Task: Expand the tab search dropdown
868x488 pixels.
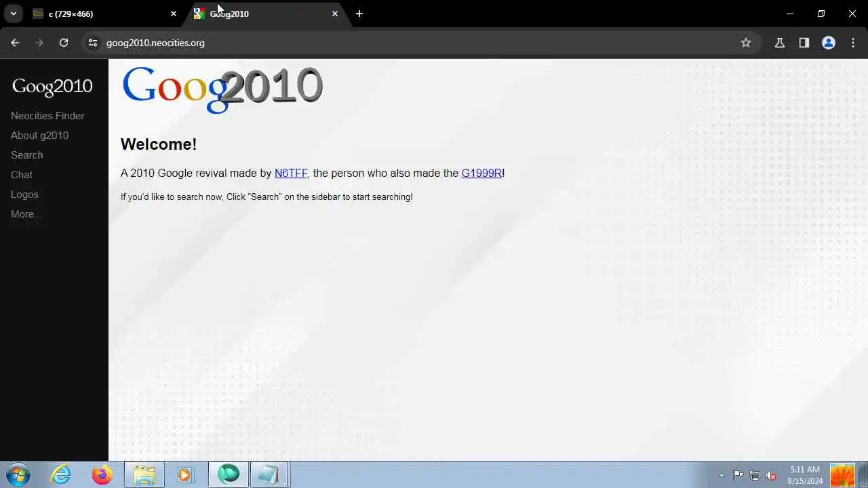Action: (14, 14)
